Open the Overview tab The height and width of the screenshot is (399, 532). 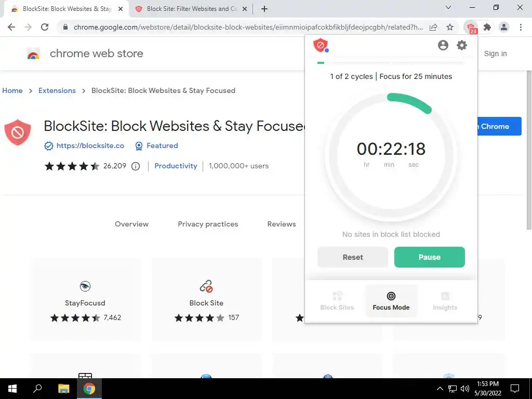(x=131, y=224)
